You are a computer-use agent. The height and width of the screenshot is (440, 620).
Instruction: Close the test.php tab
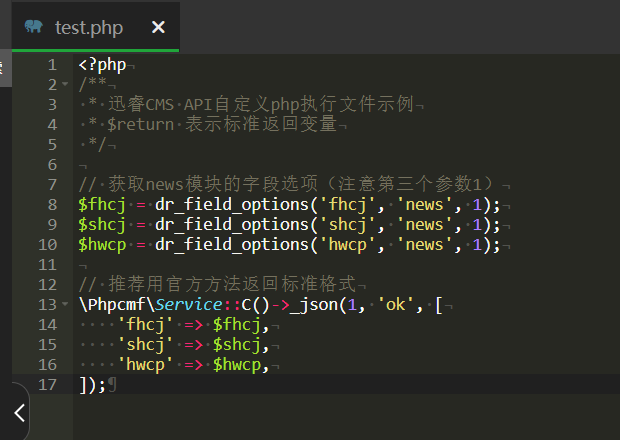click(158, 27)
